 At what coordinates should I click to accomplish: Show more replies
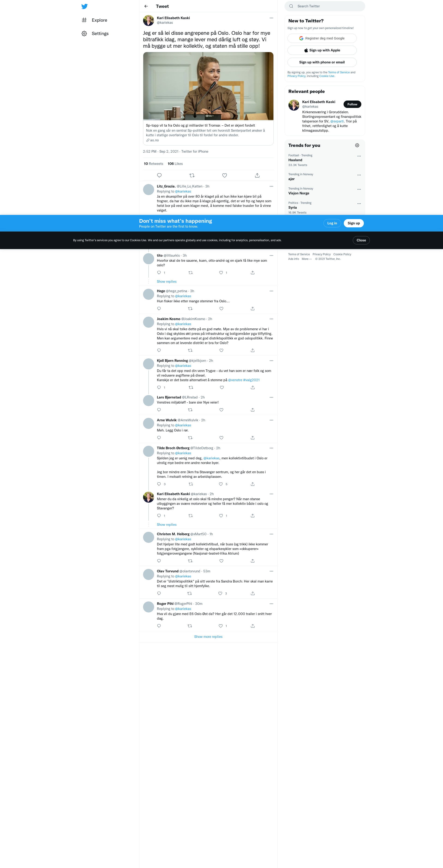point(208,637)
